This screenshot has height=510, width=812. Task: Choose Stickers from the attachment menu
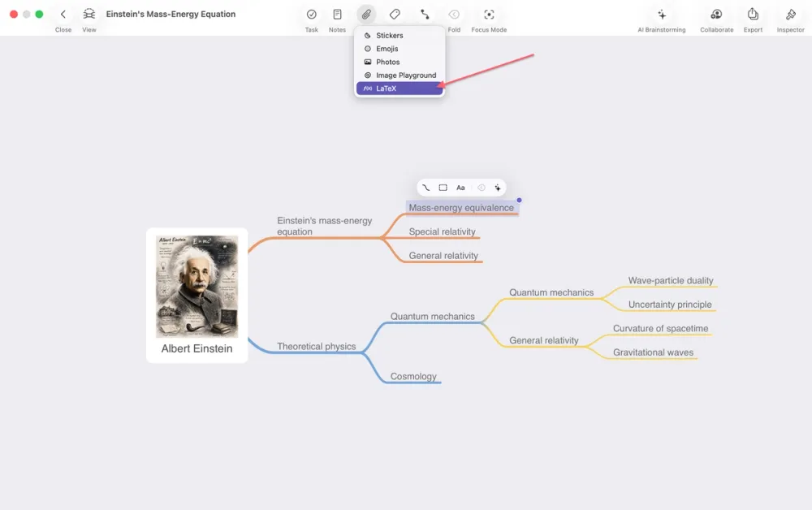click(400, 35)
